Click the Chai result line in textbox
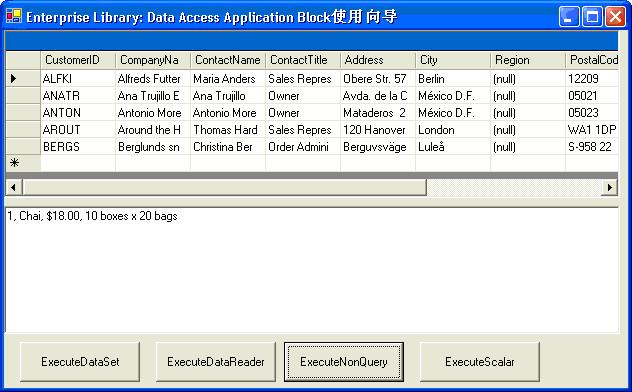Image resolution: width=632 pixels, height=392 pixels. 92,216
